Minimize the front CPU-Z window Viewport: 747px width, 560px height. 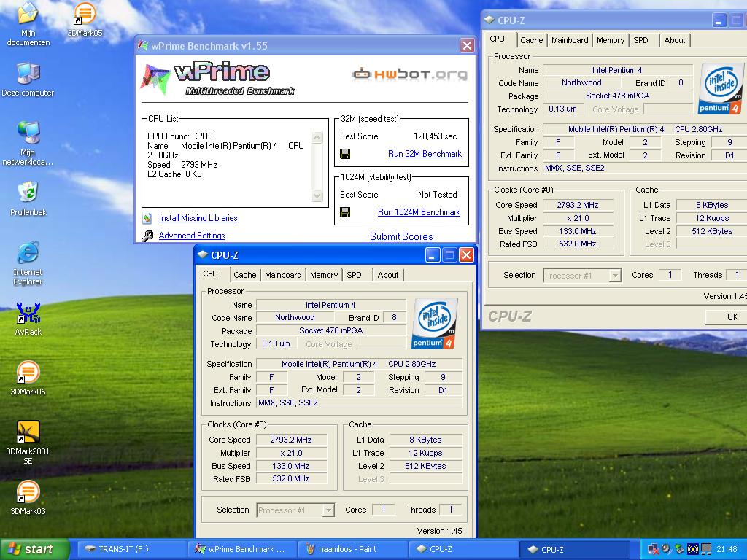432,254
